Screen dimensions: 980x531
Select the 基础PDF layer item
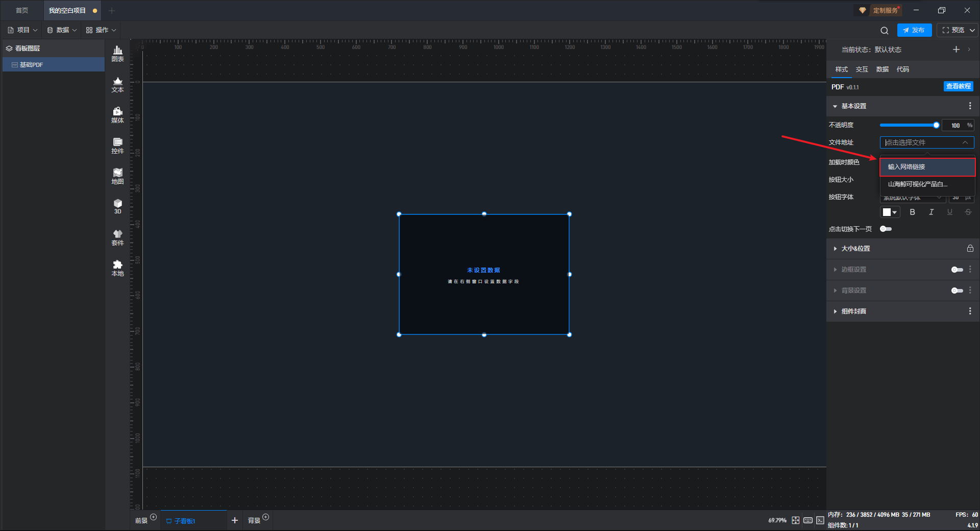(32, 65)
